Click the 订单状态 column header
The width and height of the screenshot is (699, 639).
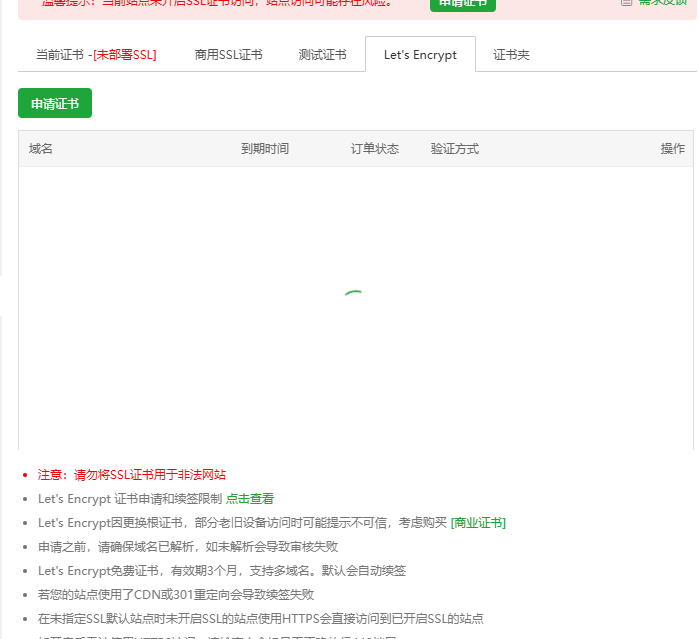pos(374,148)
